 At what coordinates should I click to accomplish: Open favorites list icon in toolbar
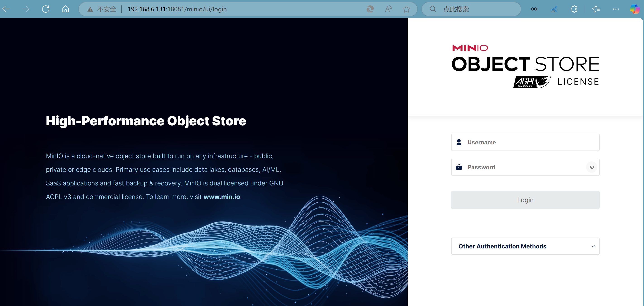[596, 9]
